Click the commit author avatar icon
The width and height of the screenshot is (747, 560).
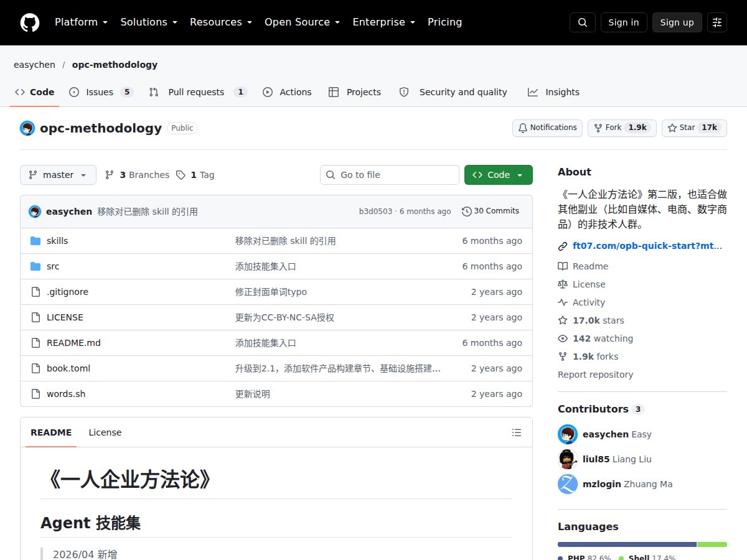coord(35,212)
